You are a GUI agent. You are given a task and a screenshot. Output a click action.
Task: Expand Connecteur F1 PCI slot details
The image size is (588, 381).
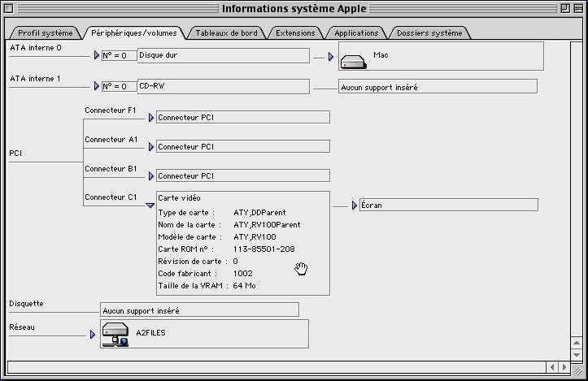pos(150,118)
